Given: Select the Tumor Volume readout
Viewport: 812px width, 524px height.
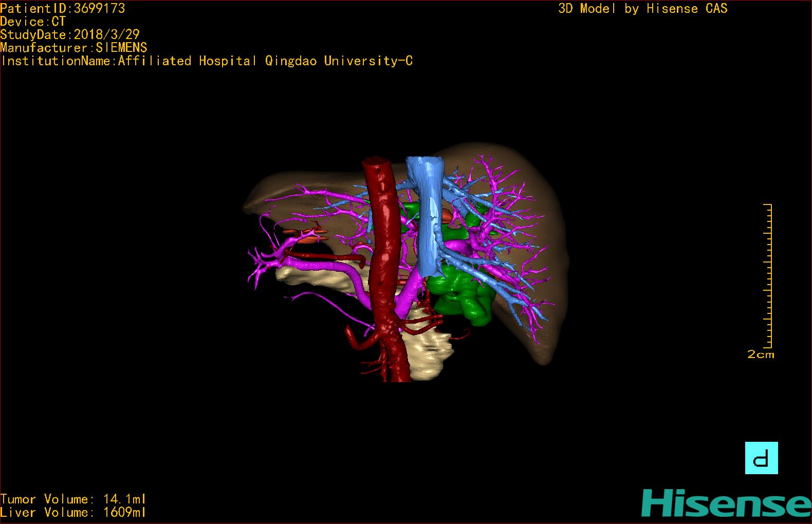Looking at the screenshot, I should [x=73, y=499].
